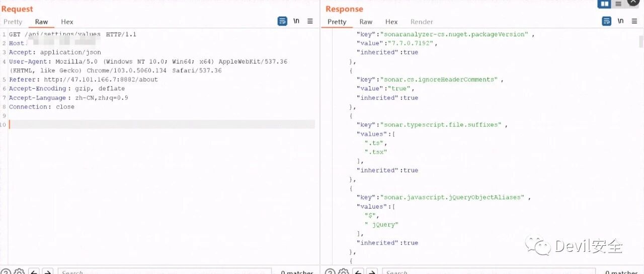Open the Response Render tab

pos(422,22)
